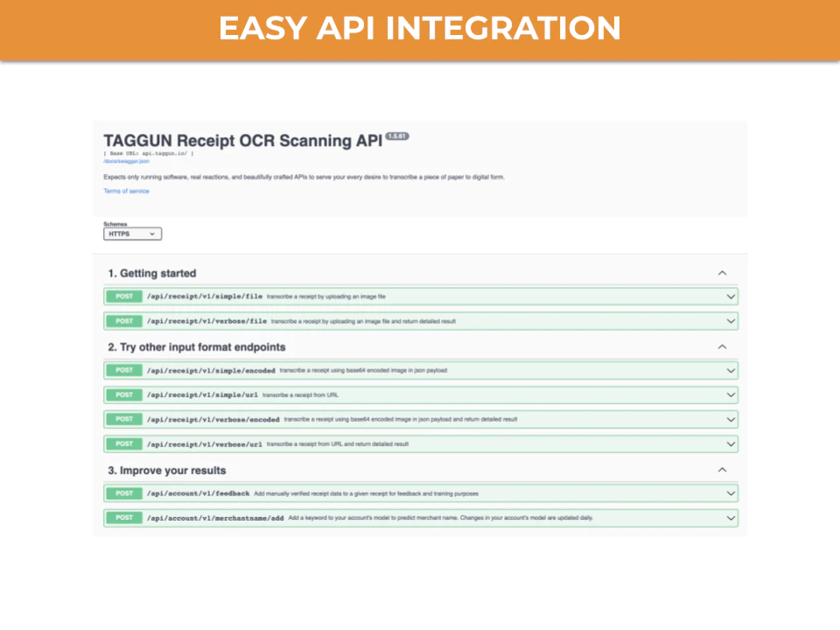This screenshot has width=840, height=630.
Task: Collapse 'Try other input format endpoints' chevron
Action: pyautogui.click(x=722, y=347)
